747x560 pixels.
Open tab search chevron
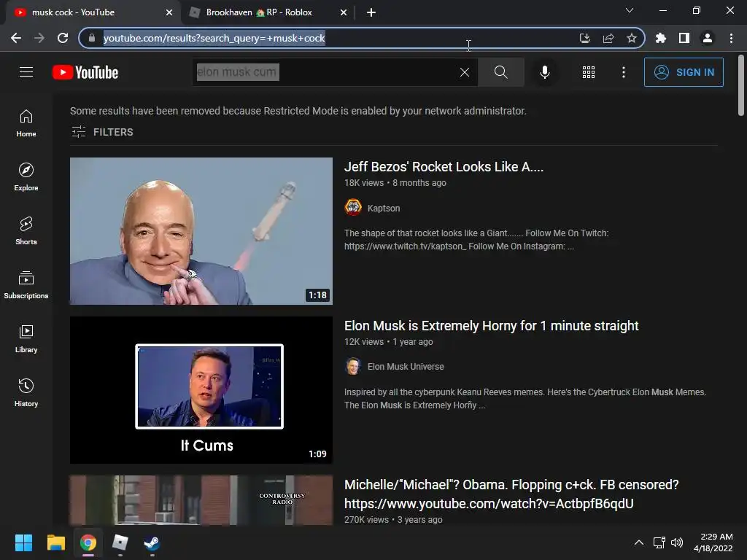pyautogui.click(x=630, y=10)
